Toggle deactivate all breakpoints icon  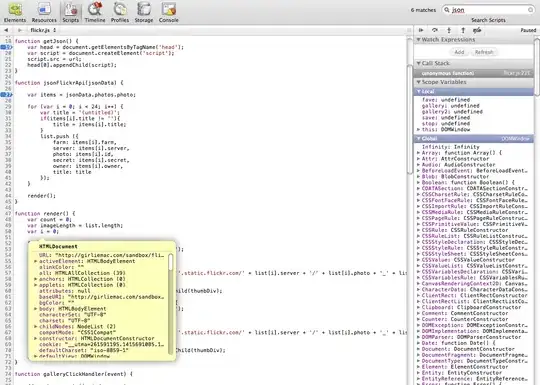tap(477, 30)
